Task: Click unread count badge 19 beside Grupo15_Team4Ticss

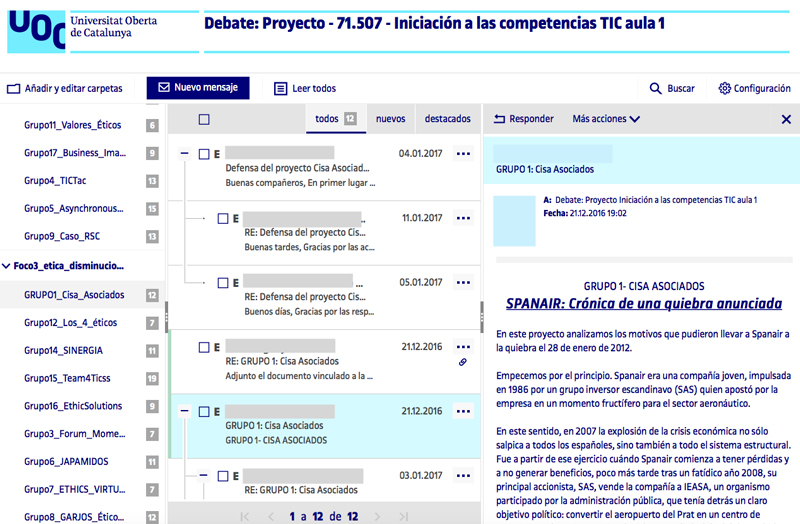Action: 152,379
